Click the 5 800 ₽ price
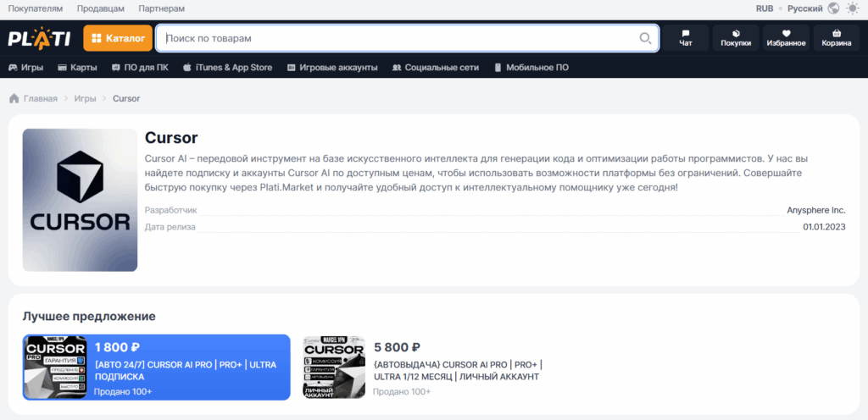This screenshot has width=868, height=420. pos(397,348)
